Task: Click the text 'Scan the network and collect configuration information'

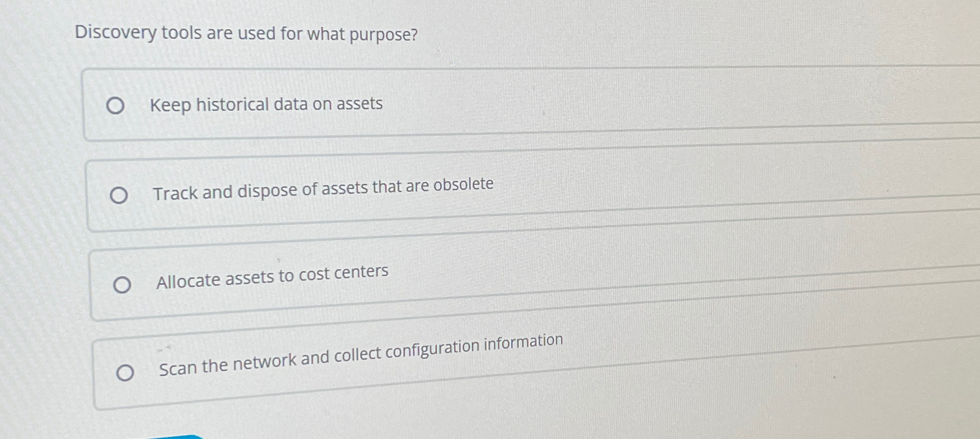Action: [x=360, y=354]
